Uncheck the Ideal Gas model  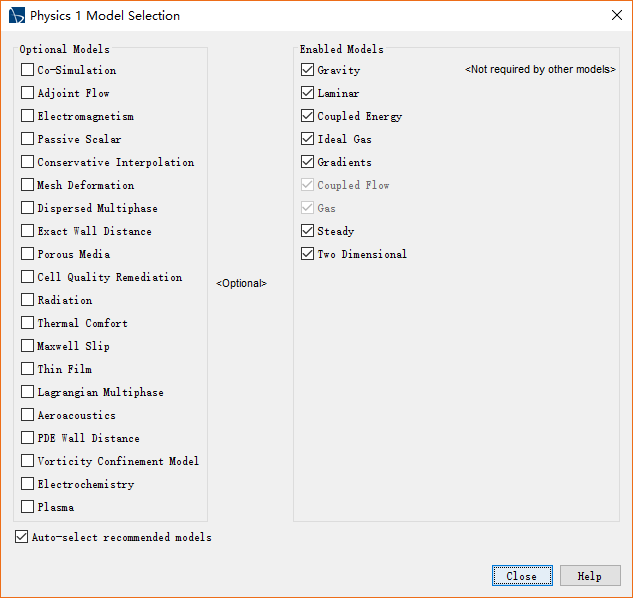(x=308, y=139)
